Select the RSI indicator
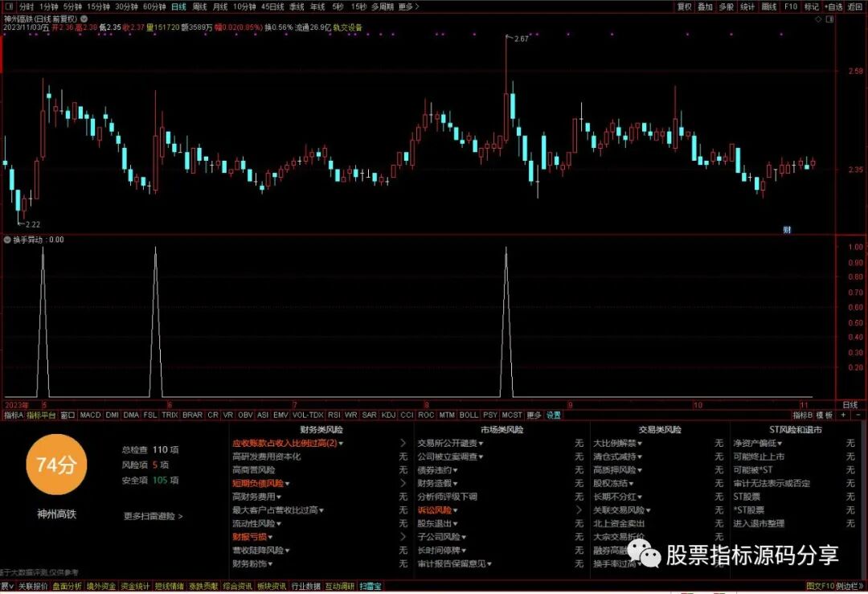 (x=334, y=415)
